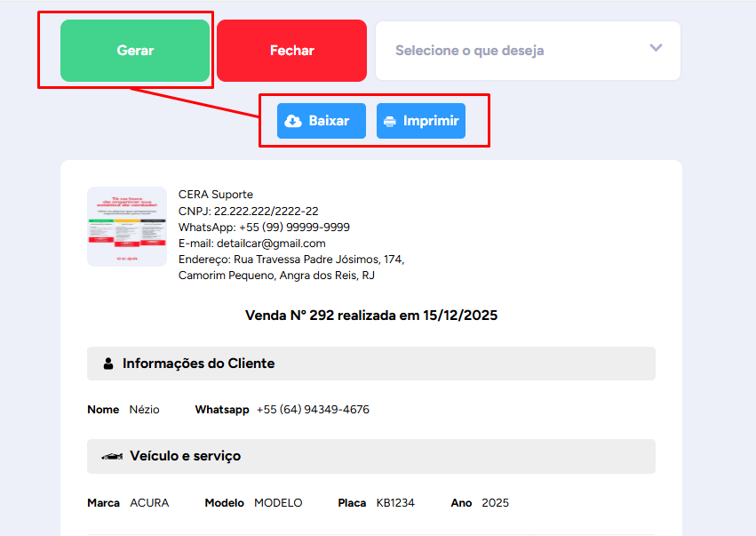
Task: Click the 'Venda Nº 292' sale heading
Action: click(370, 316)
